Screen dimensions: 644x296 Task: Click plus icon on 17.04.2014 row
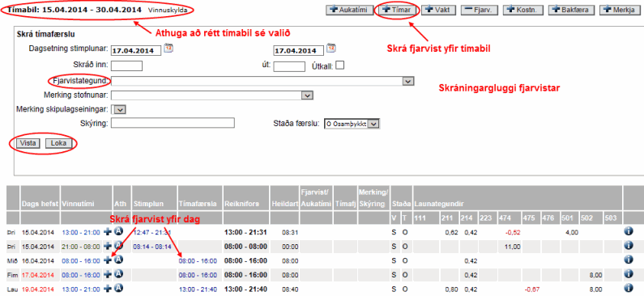tap(108, 274)
